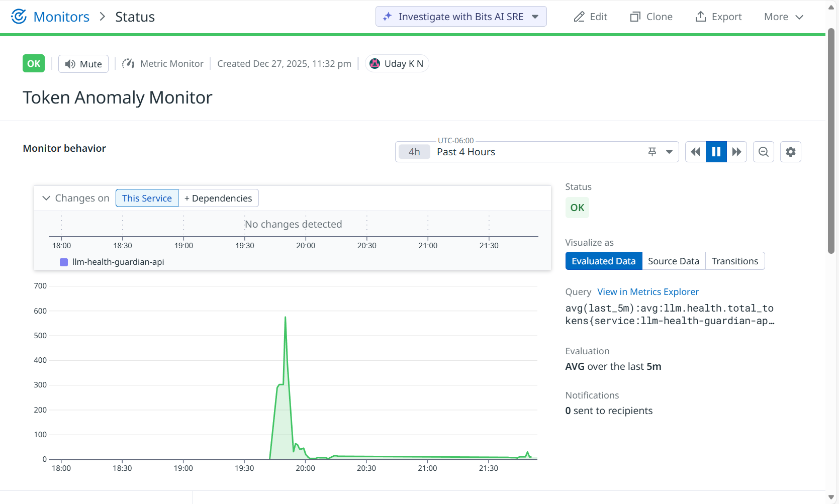Select + Dependencies changes filter
The width and height of the screenshot is (839, 504).
click(218, 198)
